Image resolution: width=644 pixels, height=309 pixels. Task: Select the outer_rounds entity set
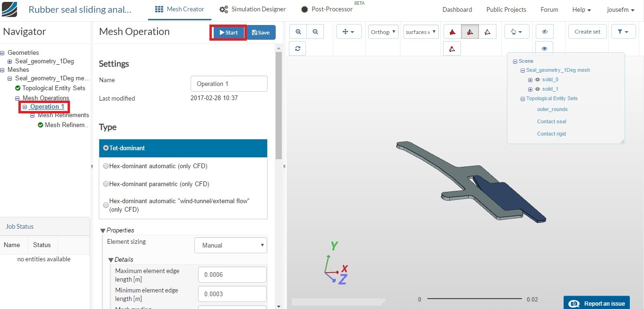[552, 109]
